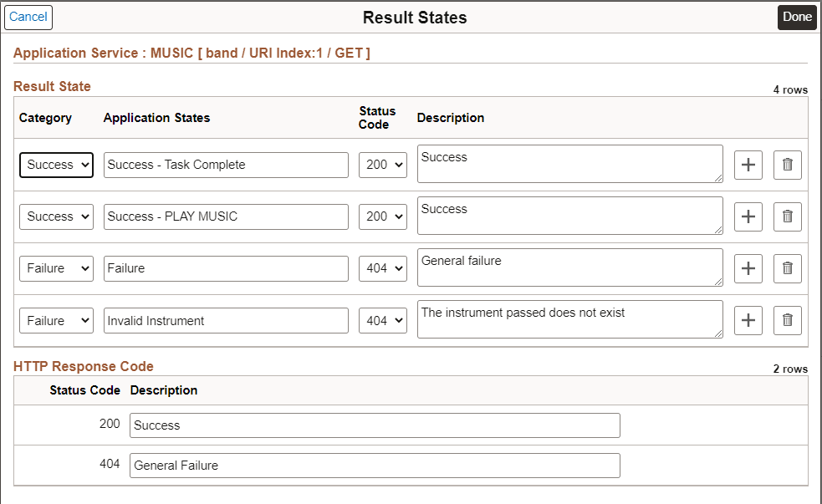Open the Category dropdown for Invalid Instrument
Screen dimensions: 822x504
pos(56,320)
